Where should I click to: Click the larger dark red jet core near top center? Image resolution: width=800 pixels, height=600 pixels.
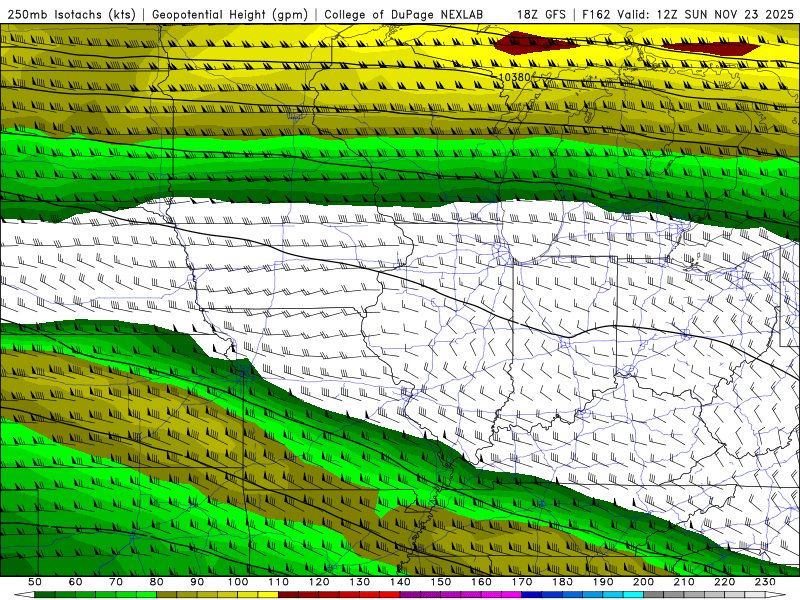coord(535,43)
